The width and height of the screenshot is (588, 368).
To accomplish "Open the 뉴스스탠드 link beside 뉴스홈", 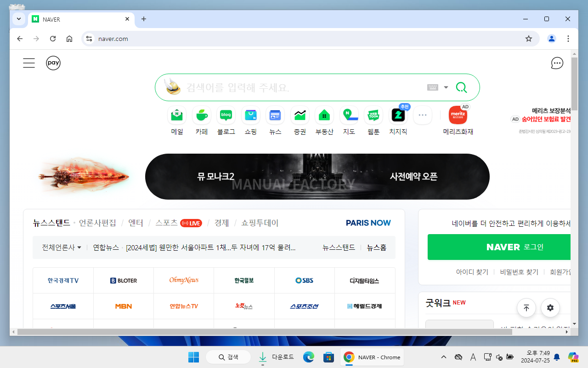I will tap(339, 247).
